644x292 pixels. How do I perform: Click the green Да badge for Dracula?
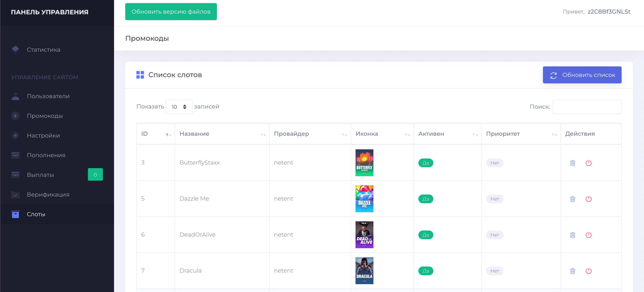pyautogui.click(x=426, y=271)
